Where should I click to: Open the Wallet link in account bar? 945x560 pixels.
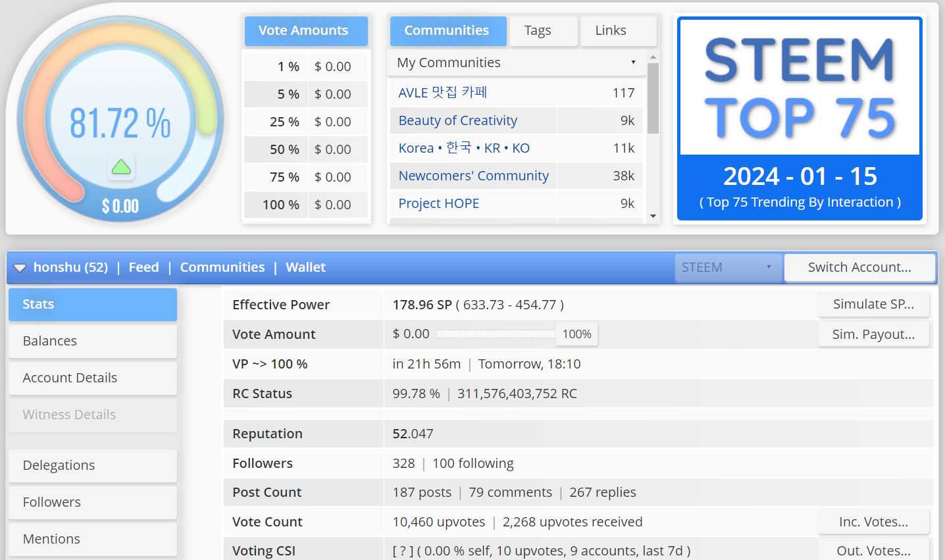[306, 268]
